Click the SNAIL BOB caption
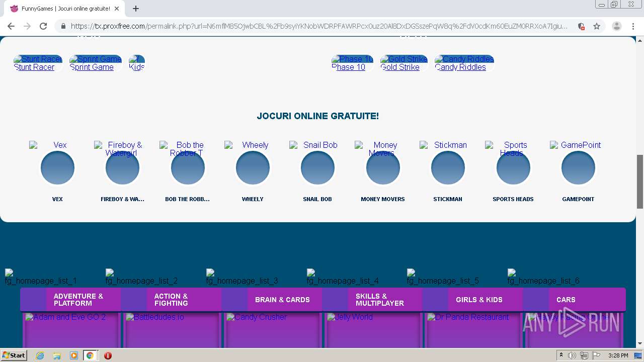Viewport: 644px width, 362px height. click(x=317, y=199)
